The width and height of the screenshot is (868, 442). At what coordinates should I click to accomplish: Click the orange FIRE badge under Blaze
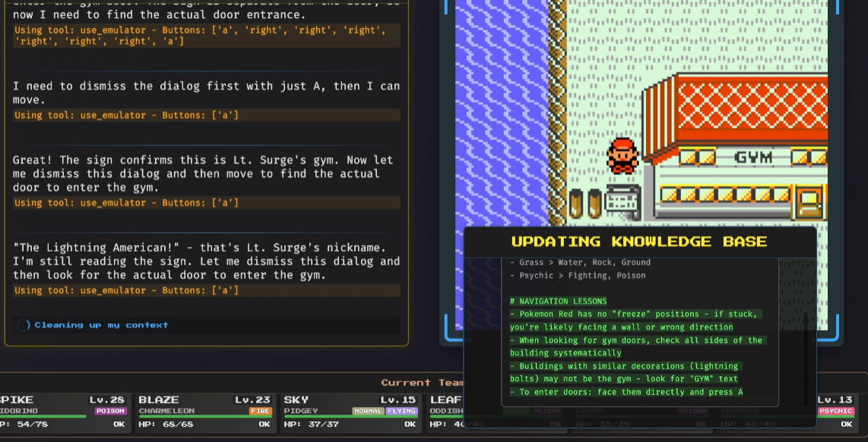click(260, 411)
